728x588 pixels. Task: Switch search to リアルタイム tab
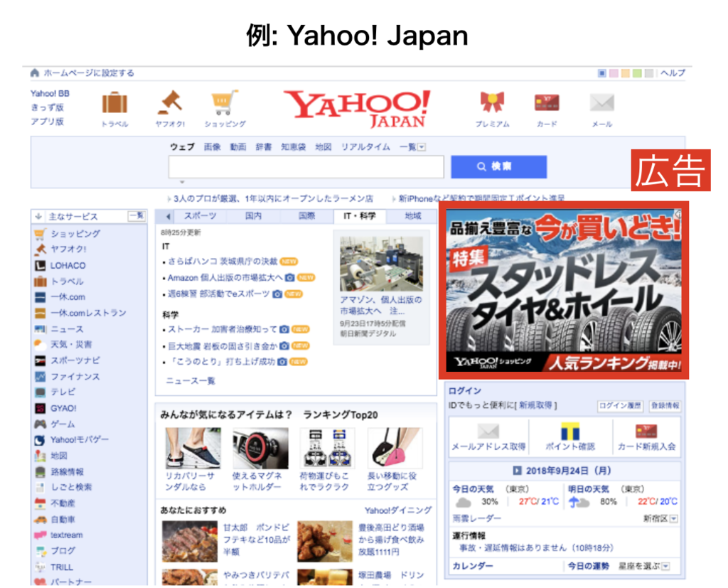coord(365,146)
